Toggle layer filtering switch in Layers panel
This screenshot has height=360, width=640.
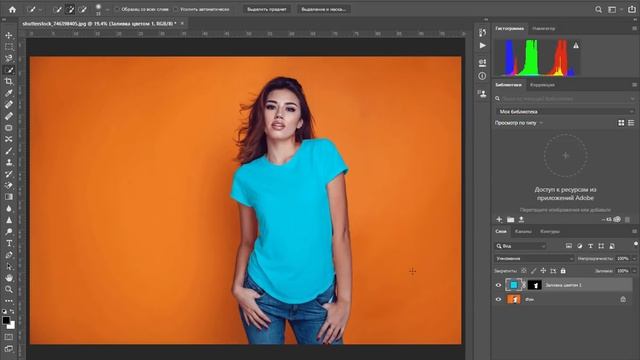(636, 244)
